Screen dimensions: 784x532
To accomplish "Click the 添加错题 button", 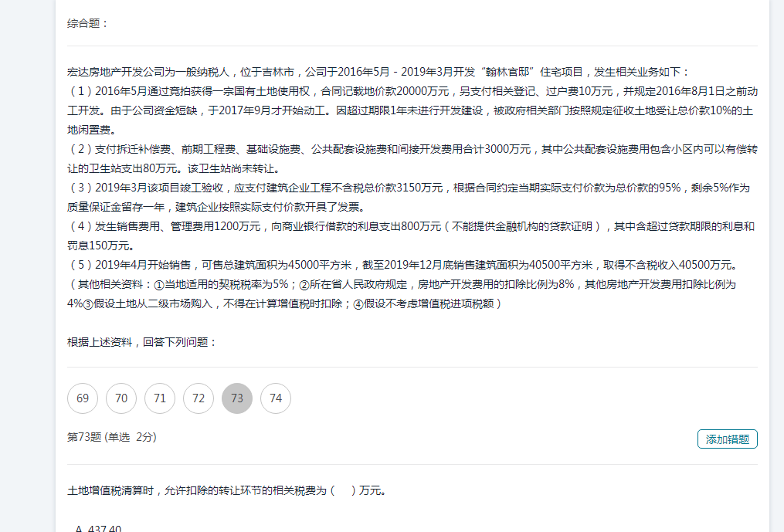I will 727,439.
